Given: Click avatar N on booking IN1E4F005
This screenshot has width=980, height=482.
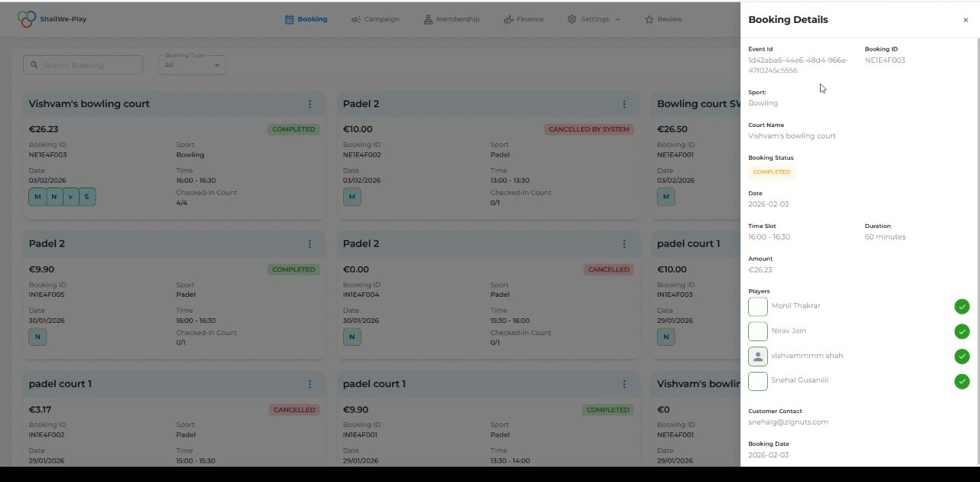Looking at the screenshot, I should pyautogui.click(x=38, y=337).
